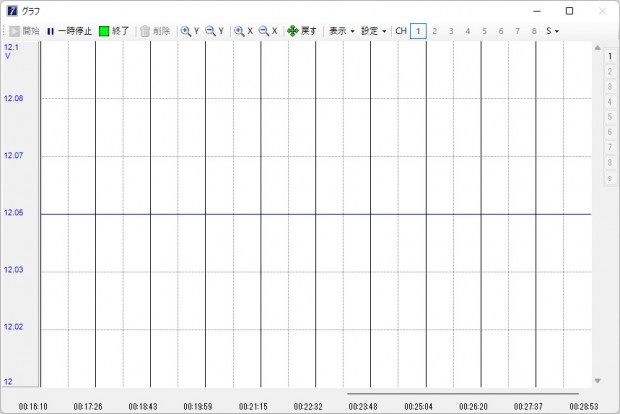The height and width of the screenshot is (414, 620).
Task: Toggle channel 8 in the toolbar
Action: point(534,31)
